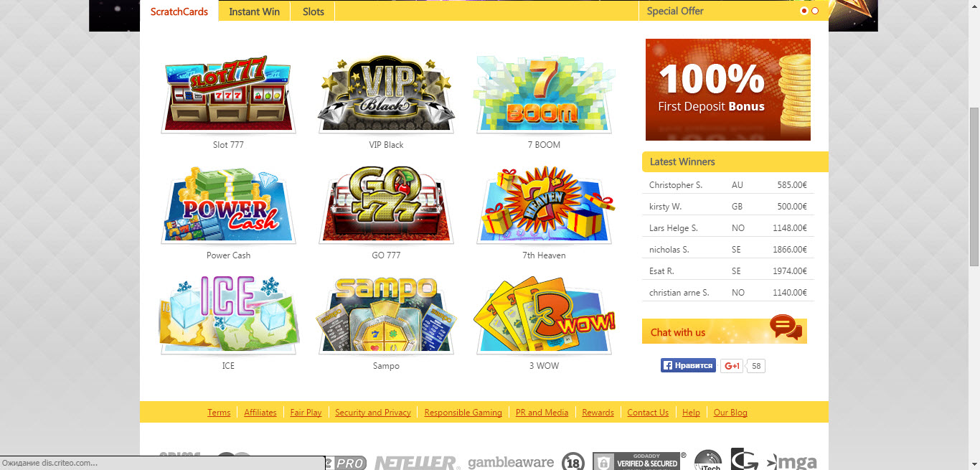
Task: Select the second Special Offer slide dot
Action: coord(815,11)
